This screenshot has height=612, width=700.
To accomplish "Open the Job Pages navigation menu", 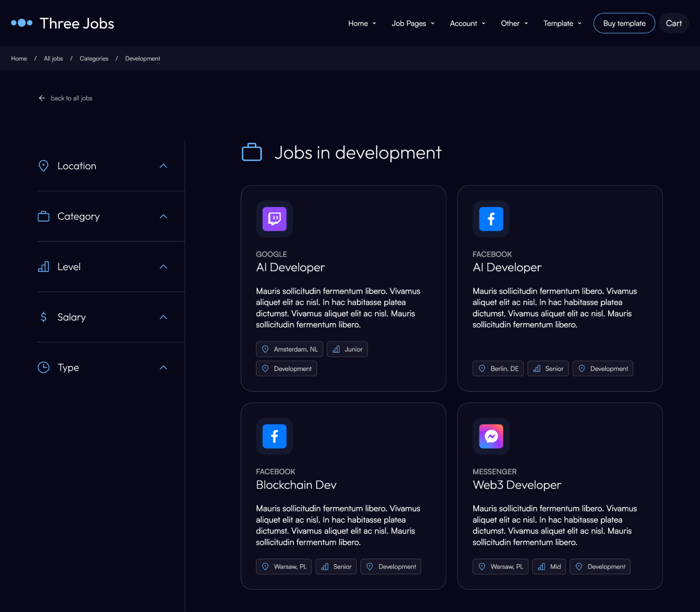I will [x=413, y=23].
